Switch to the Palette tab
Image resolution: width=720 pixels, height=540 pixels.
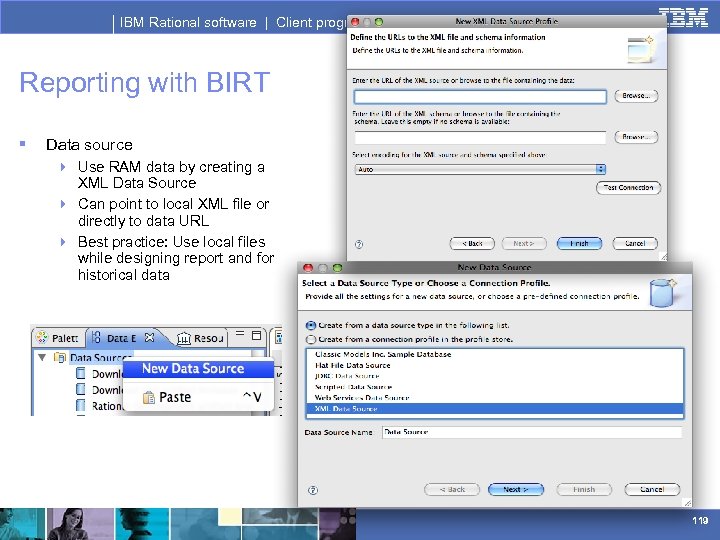(x=58, y=338)
